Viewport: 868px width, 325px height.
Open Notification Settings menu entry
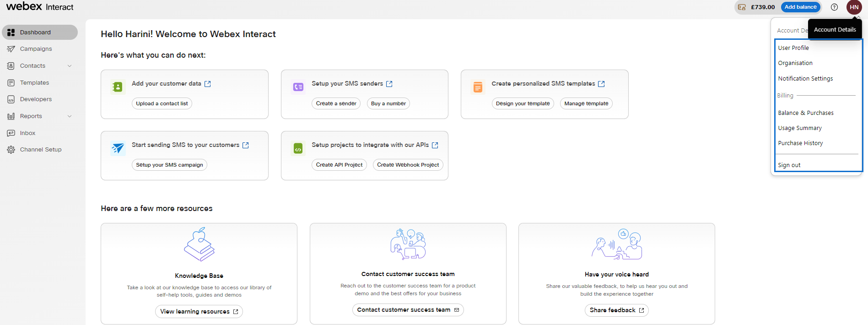805,79
